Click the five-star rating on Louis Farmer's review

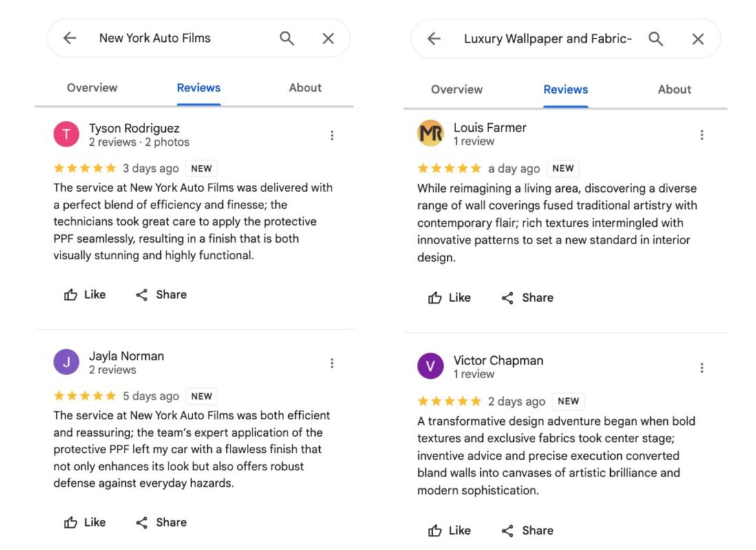pyautogui.click(x=449, y=168)
